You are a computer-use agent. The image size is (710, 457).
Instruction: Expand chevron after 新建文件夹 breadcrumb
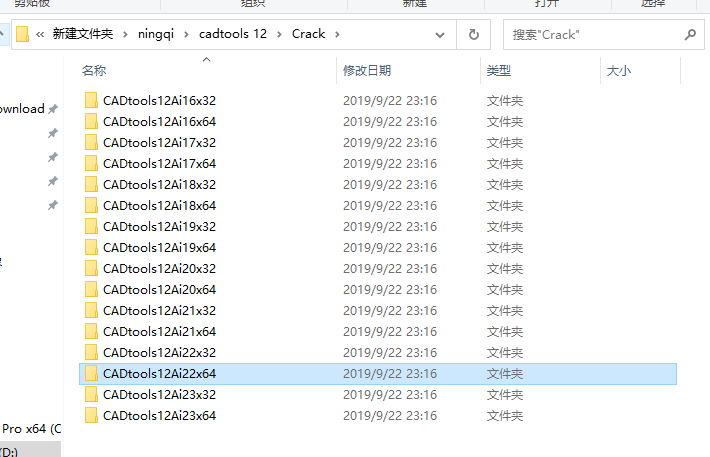[x=125, y=34]
